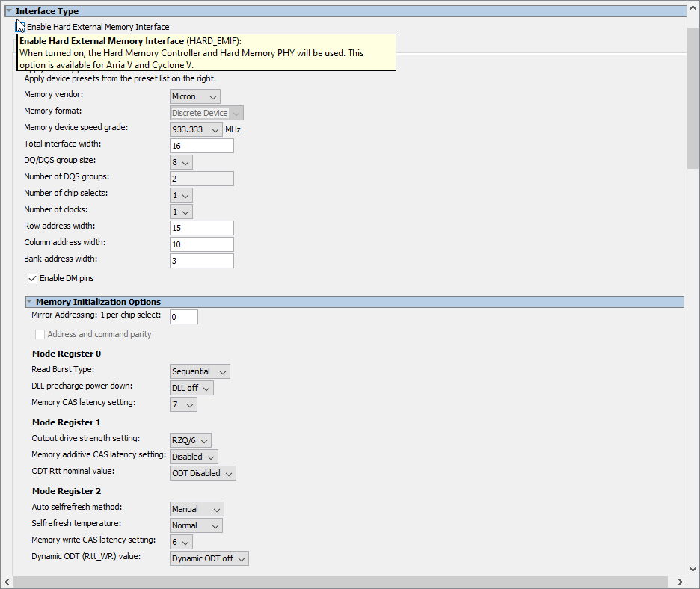This screenshot has width=700, height=589.
Task: Open the DQ/DQS group size dropdown
Action: [x=181, y=162]
